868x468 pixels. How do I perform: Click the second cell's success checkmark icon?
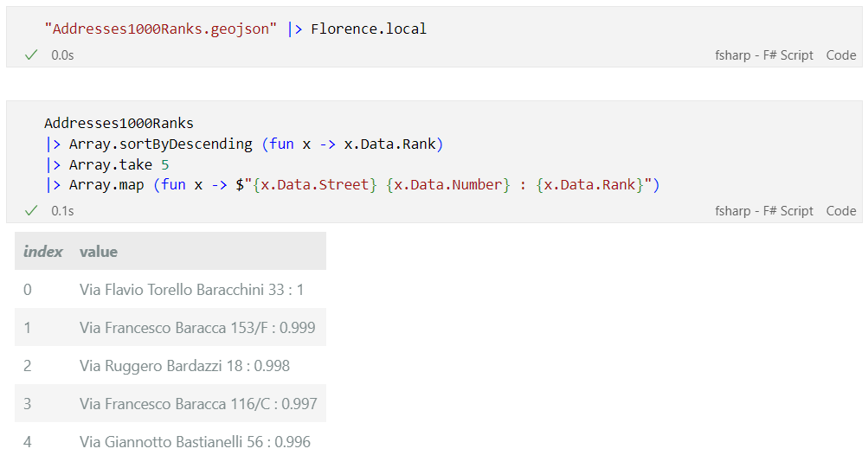(31, 210)
